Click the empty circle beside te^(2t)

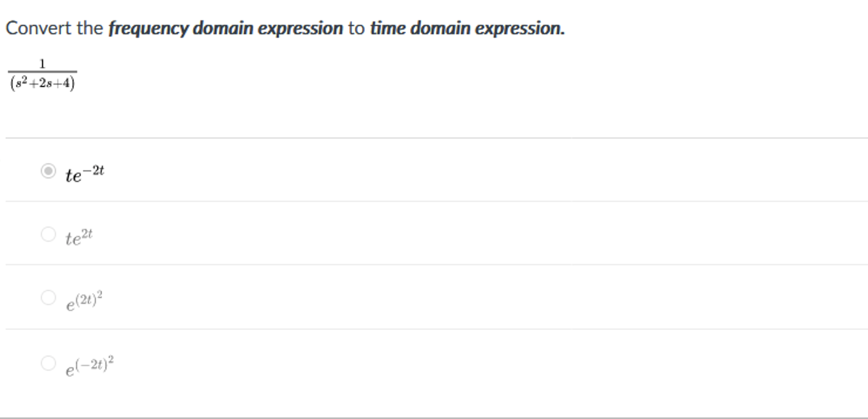pyautogui.click(x=48, y=234)
